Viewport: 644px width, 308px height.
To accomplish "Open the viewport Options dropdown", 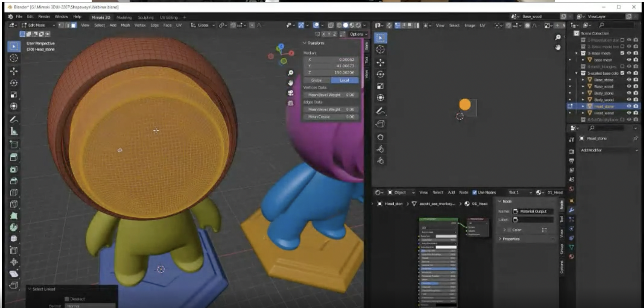I will coord(358,34).
